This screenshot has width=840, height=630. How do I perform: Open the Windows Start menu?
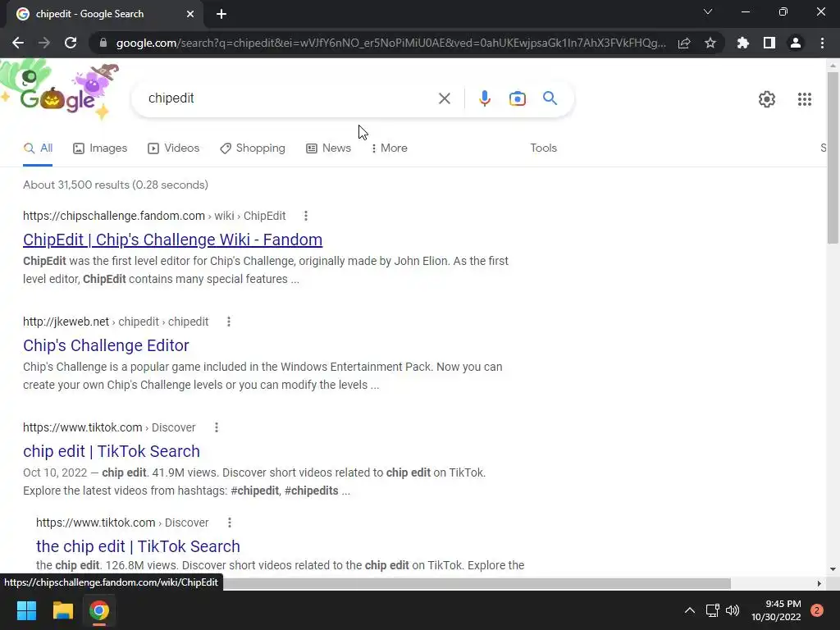pyautogui.click(x=26, y=610)
